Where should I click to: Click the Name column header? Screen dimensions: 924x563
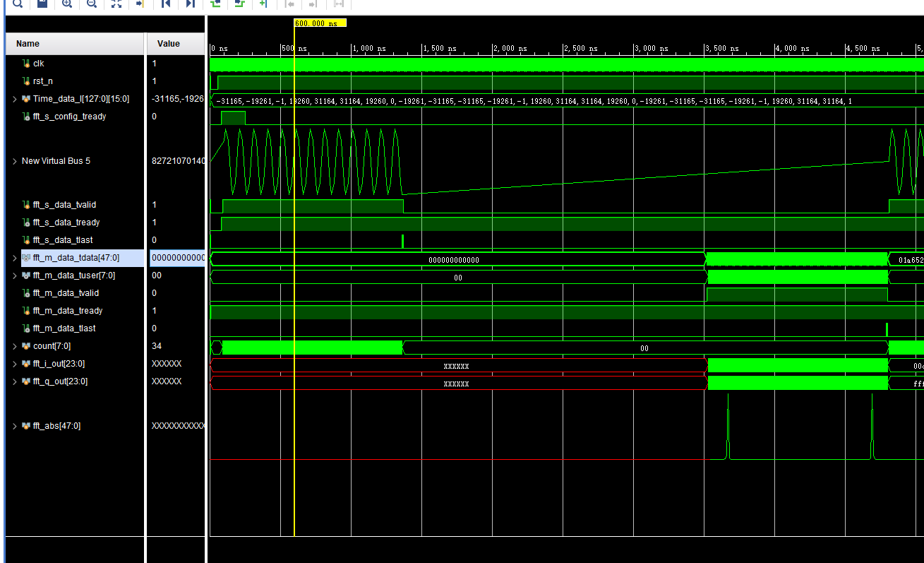(28, 43)
